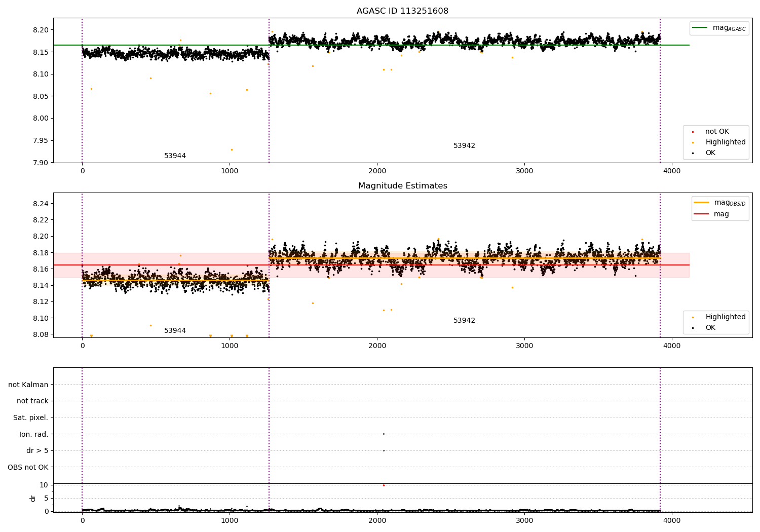Click obsid label 53944 in the top panel
Image resolution: width=760 pixels, height=532 pixels.
click(175, 156)
